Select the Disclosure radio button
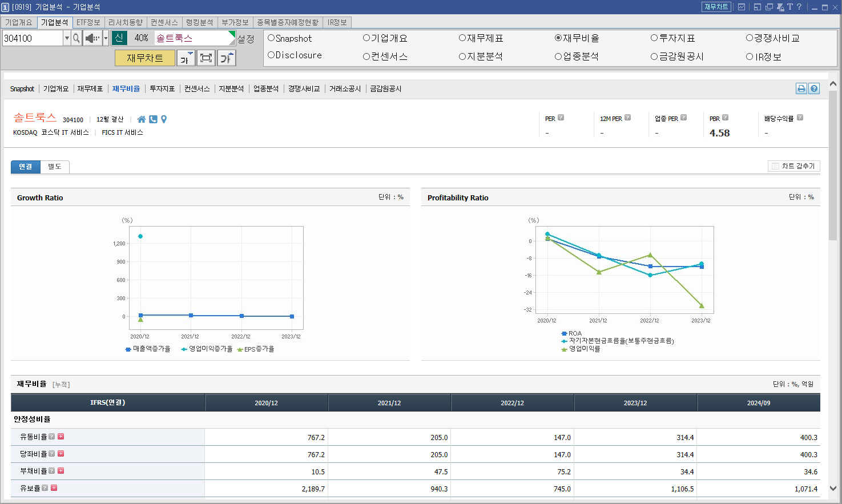 (271, 55)
